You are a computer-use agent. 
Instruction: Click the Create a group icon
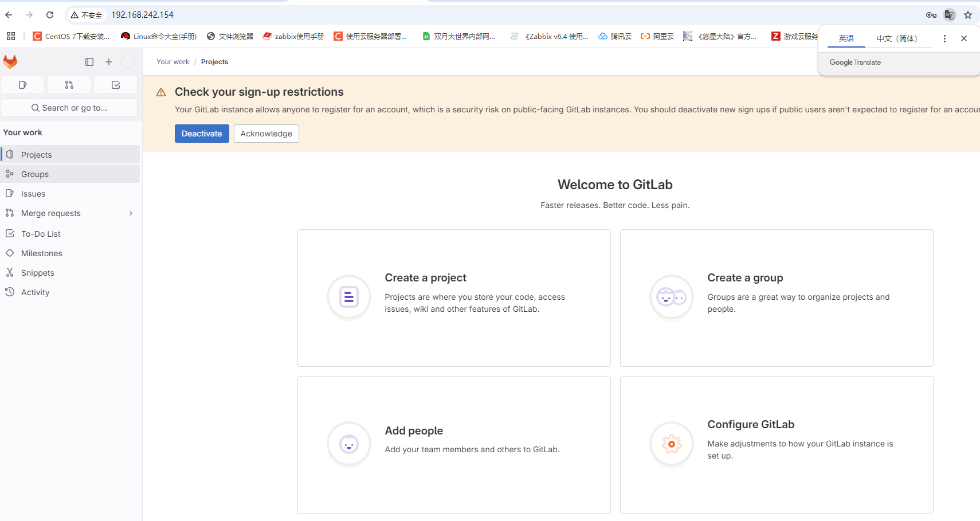(x=672, y=297)
